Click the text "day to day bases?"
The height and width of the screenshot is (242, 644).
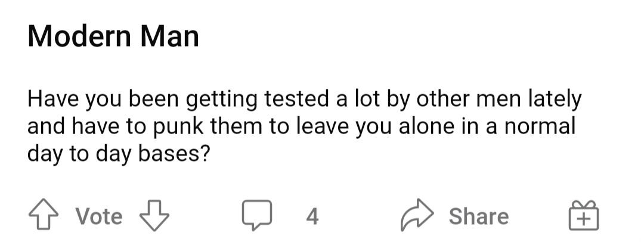[x=119, y=154]
